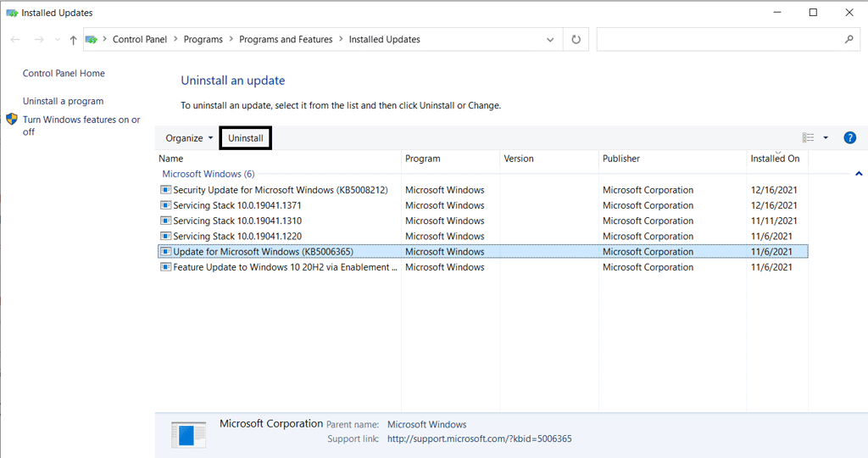Select Servicing Stack 10.0.19041.1220 row

(x=482, y=237)
